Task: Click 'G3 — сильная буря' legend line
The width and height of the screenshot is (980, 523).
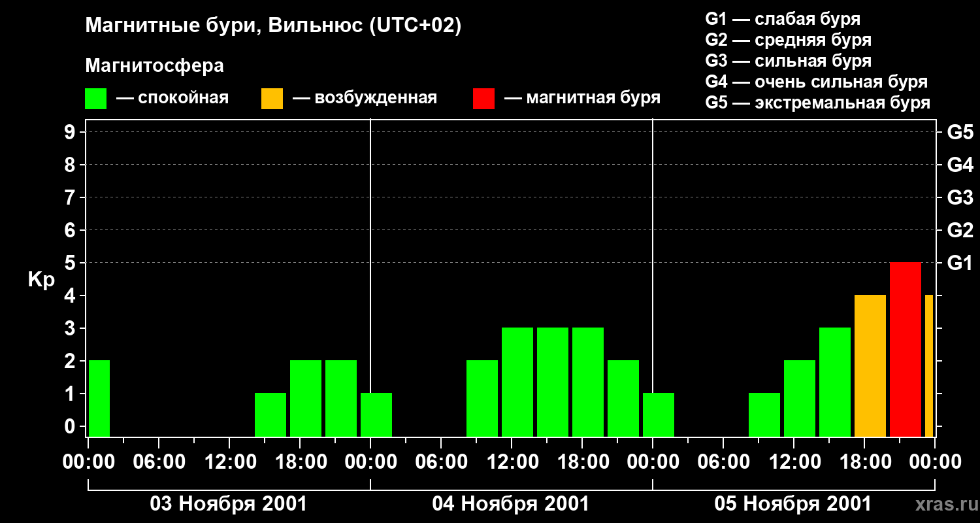Action: pos(789,61)
